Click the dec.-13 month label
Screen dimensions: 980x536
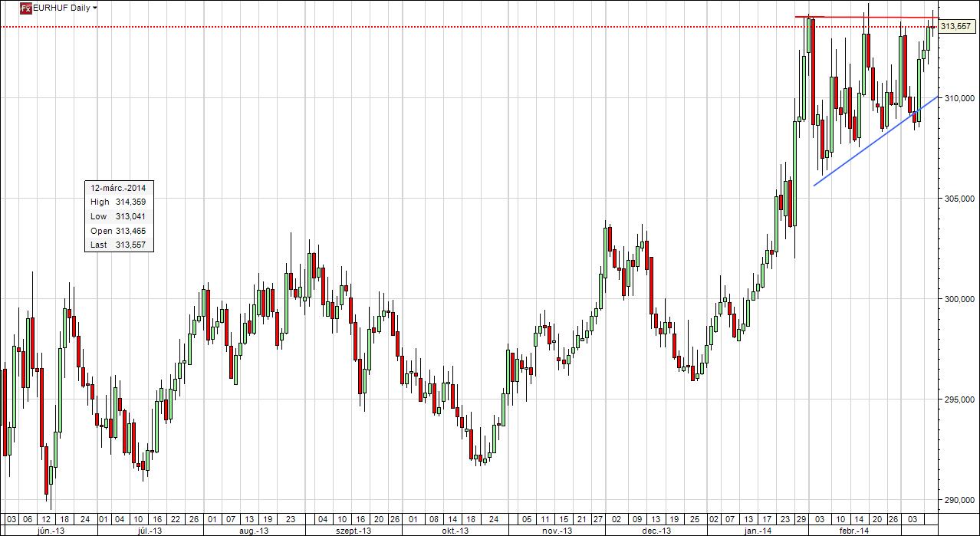(x=657, y=531)
